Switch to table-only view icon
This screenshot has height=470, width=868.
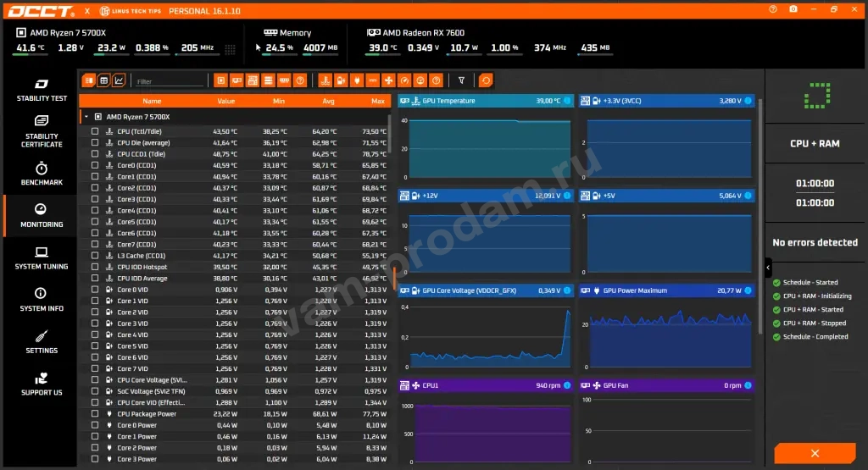pyautogui.click(x=103, y=80)
